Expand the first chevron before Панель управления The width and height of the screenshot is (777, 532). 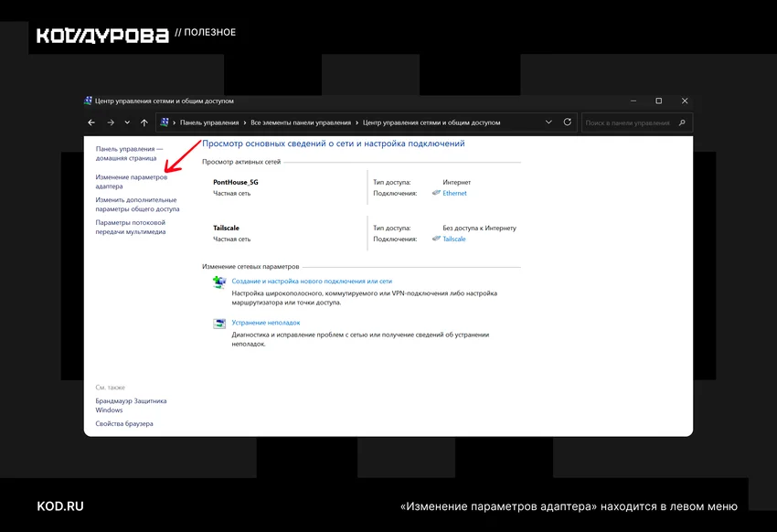click(174, 122)
